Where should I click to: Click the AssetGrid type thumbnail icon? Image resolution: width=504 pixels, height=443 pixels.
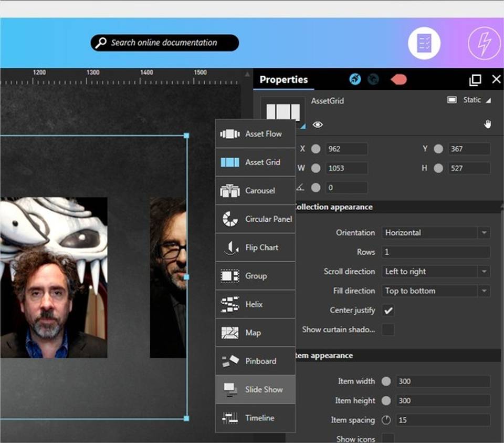click(x=283, y=112)
